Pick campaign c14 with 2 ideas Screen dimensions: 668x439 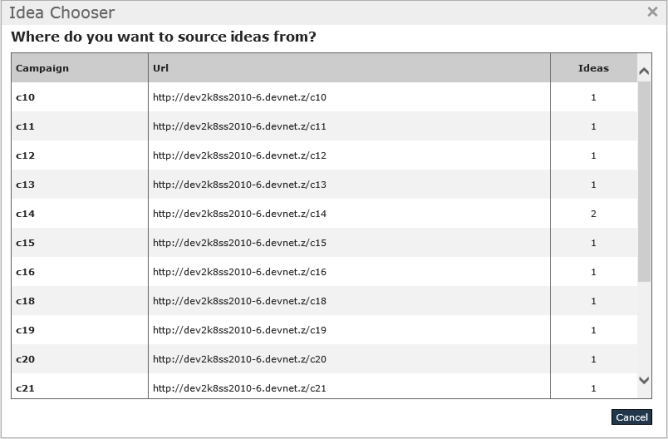(24, 214)
